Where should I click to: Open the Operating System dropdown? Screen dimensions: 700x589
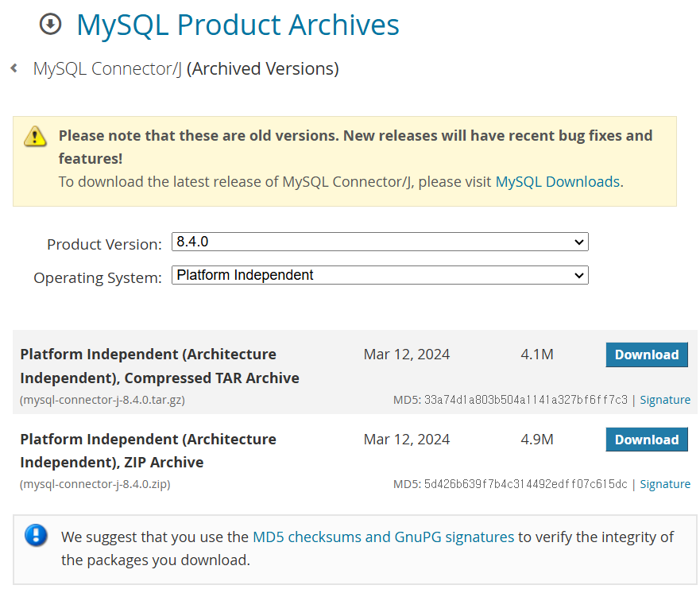click(x=380, y=275)
